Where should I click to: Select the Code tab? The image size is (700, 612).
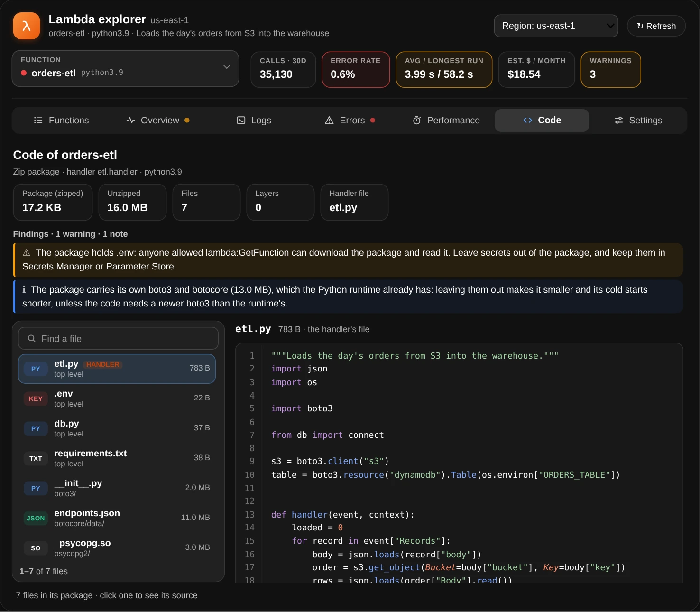point(542,121)
